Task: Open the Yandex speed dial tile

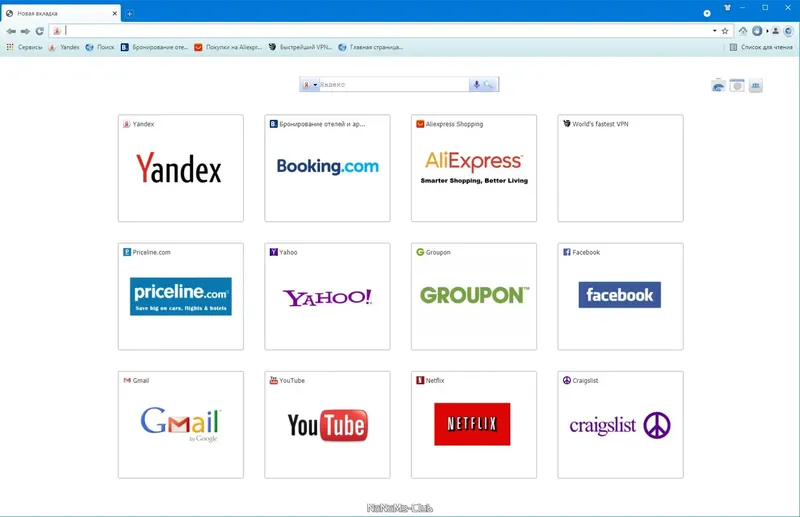Action: tap(181, 168)
